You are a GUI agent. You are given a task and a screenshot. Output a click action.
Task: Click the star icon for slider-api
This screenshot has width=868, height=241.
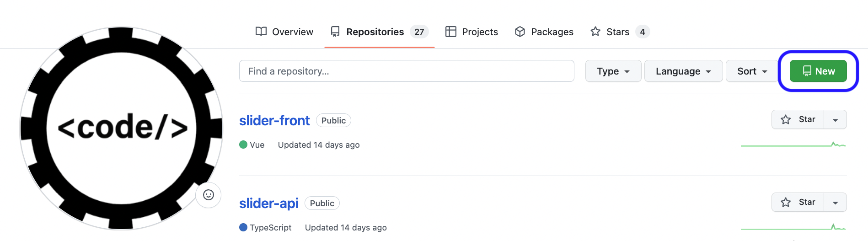click(x=786, y=203)
